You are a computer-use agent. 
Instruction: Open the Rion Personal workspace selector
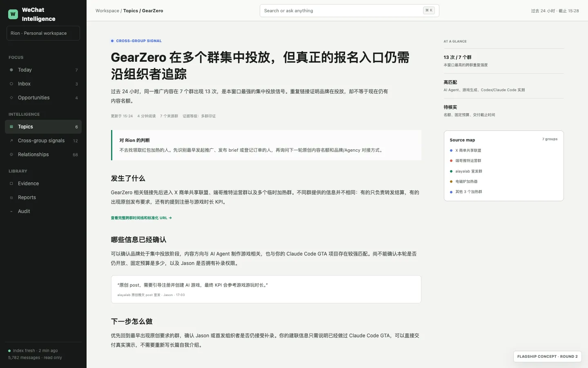[x=43, y=33]
